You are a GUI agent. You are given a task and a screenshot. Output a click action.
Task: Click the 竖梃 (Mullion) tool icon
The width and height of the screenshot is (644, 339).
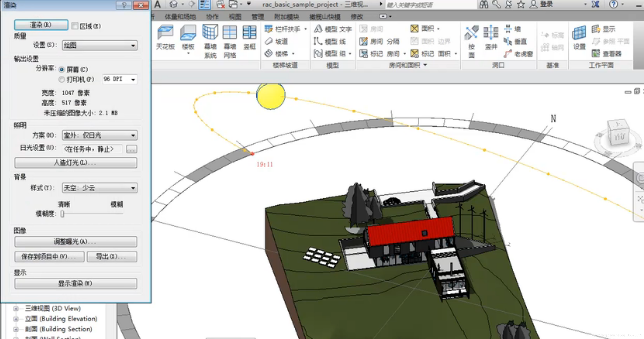pos(249,32)
